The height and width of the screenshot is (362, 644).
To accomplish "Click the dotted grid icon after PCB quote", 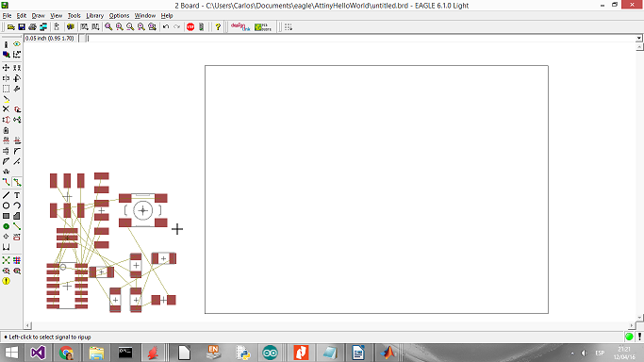I will tap(289, 27).
